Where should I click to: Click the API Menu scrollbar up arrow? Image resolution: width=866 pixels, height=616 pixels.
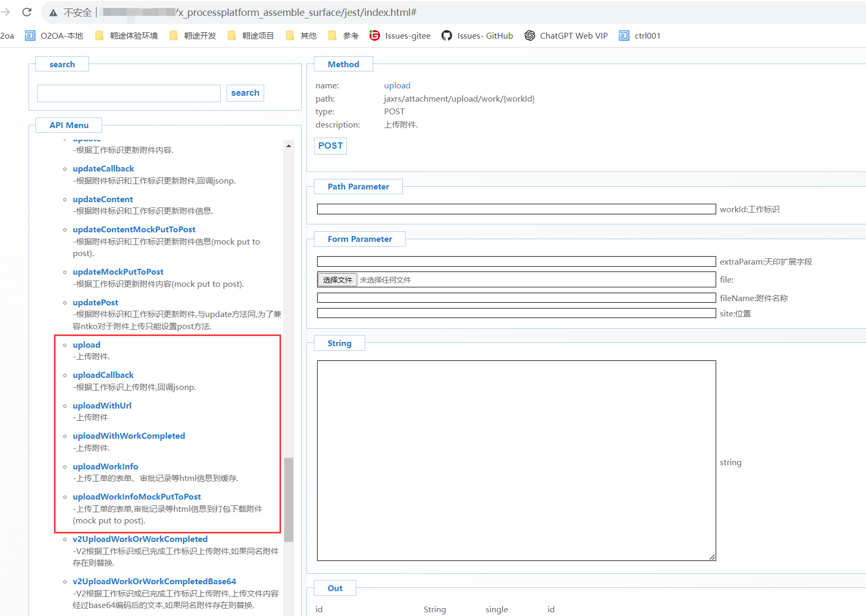pos(288,146)
